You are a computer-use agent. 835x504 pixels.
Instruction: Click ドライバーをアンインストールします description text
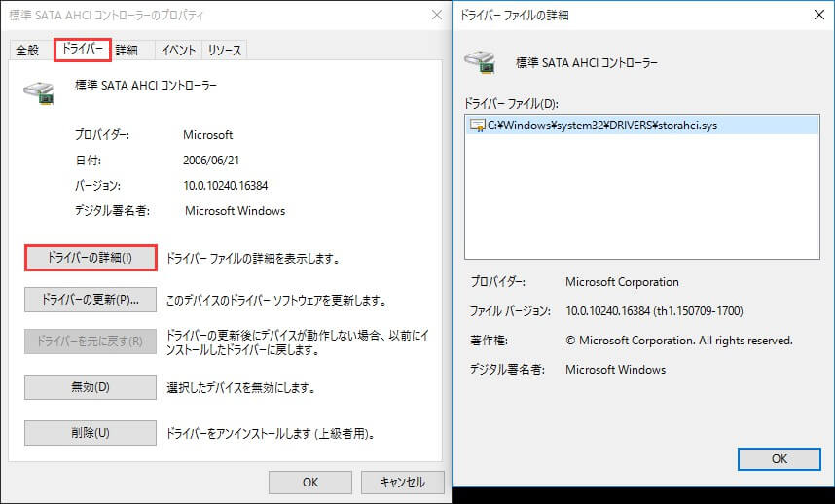272,433
